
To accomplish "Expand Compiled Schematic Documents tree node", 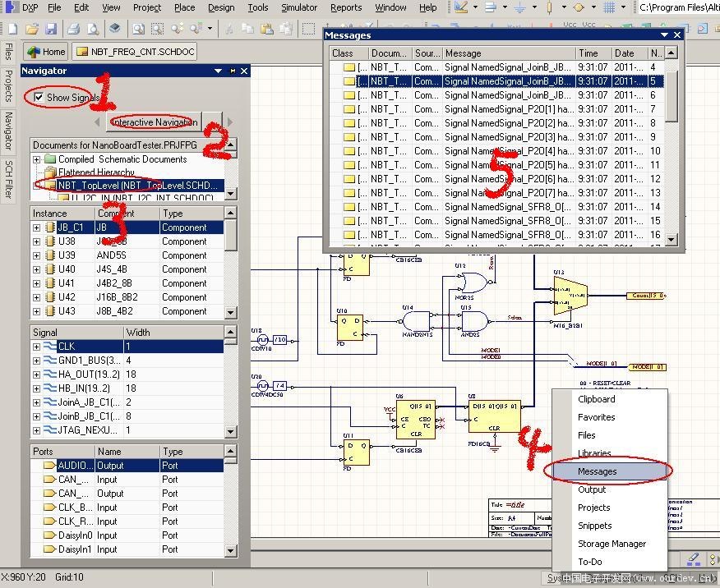I will pos(36,159).
